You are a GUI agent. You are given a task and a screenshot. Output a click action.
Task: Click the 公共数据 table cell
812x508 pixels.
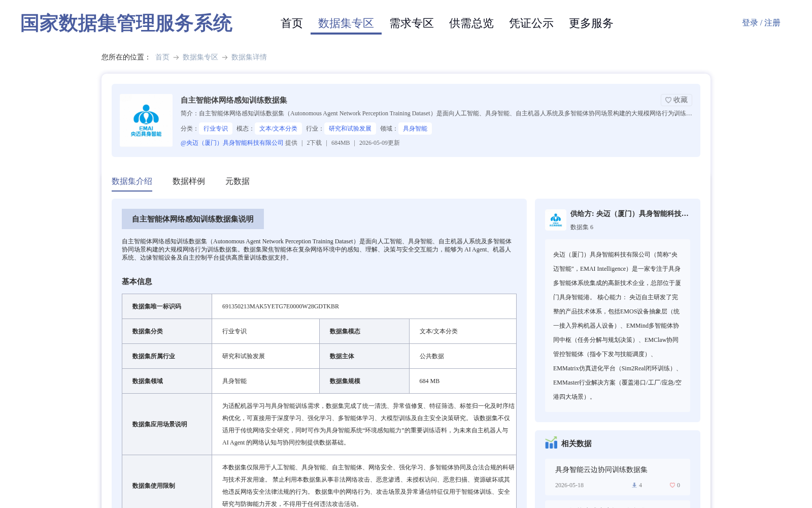coord(432,356)
